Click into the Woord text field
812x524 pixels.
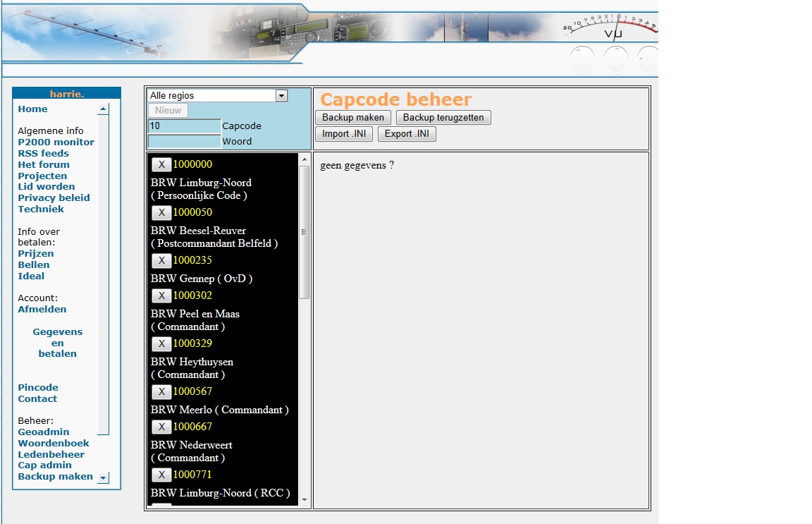[x=184, y=142]
